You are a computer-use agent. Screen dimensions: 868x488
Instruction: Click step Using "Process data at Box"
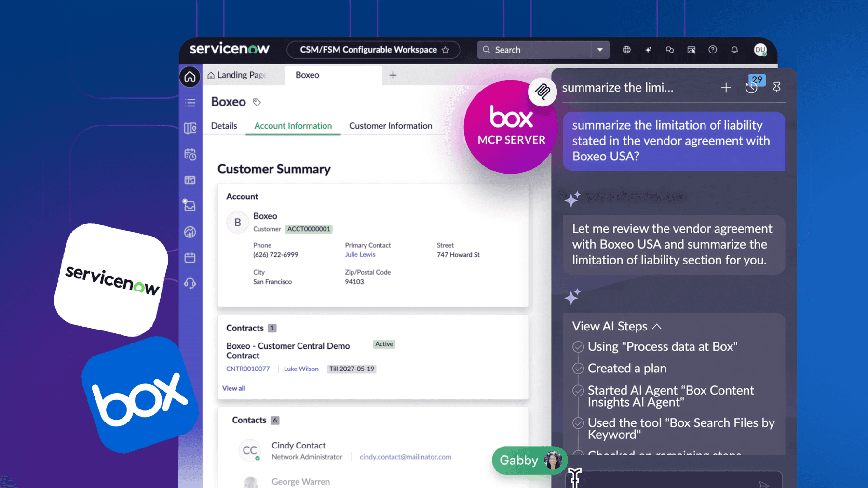(663, 347)
